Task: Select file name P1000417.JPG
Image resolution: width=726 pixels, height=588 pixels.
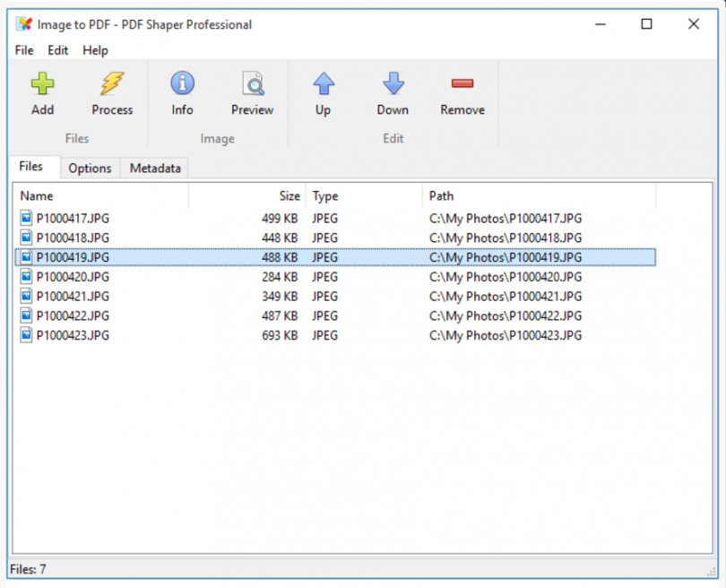Action: (x=73, y=218)
